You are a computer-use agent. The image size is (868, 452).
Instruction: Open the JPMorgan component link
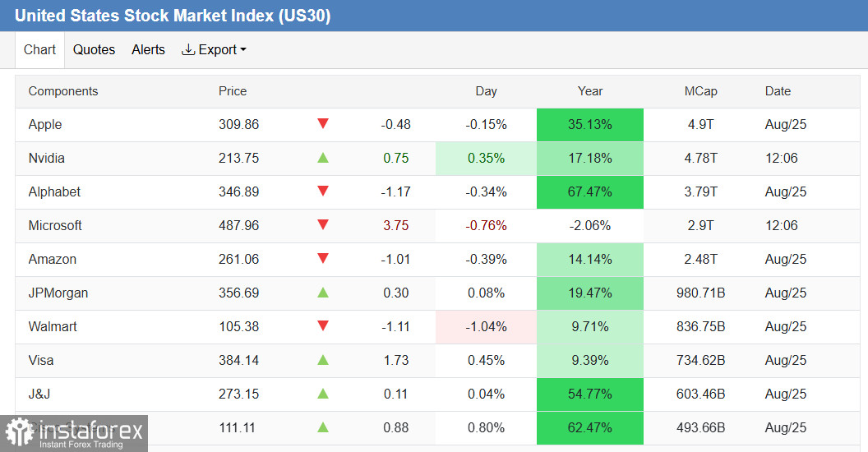pyautogui.click(x=58, y=293)
